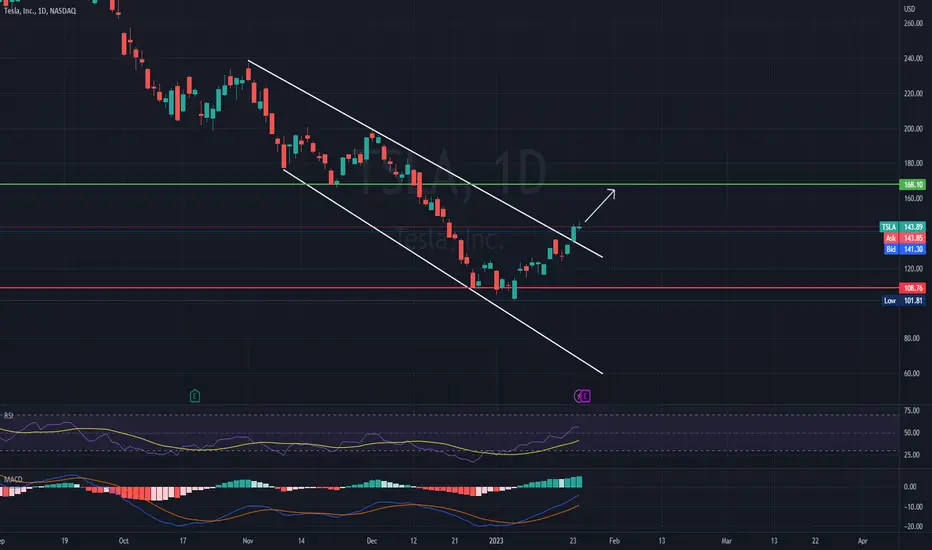The image size is (932, 550).
Task: Click the Nov date on time axis
Action: click(248, 541)
